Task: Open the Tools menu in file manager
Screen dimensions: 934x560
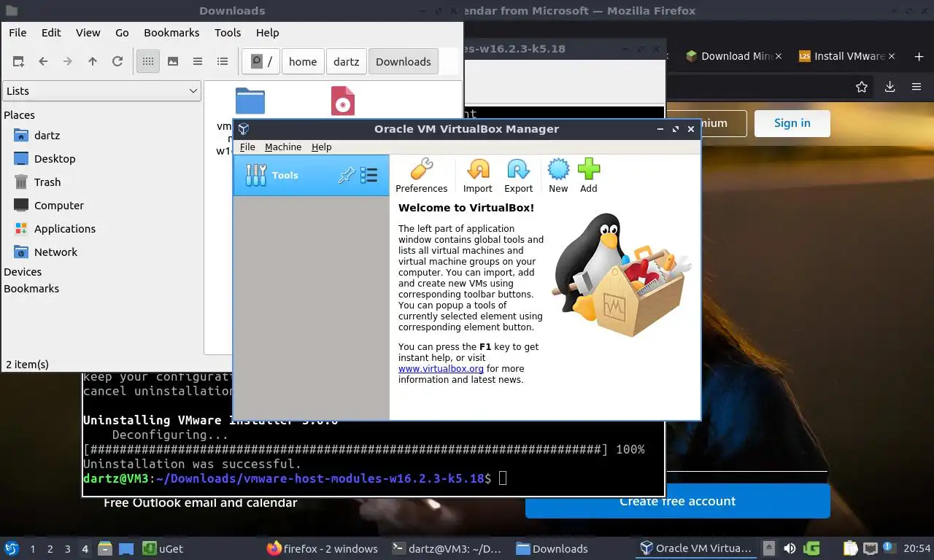Action: [x=228, y=33]
